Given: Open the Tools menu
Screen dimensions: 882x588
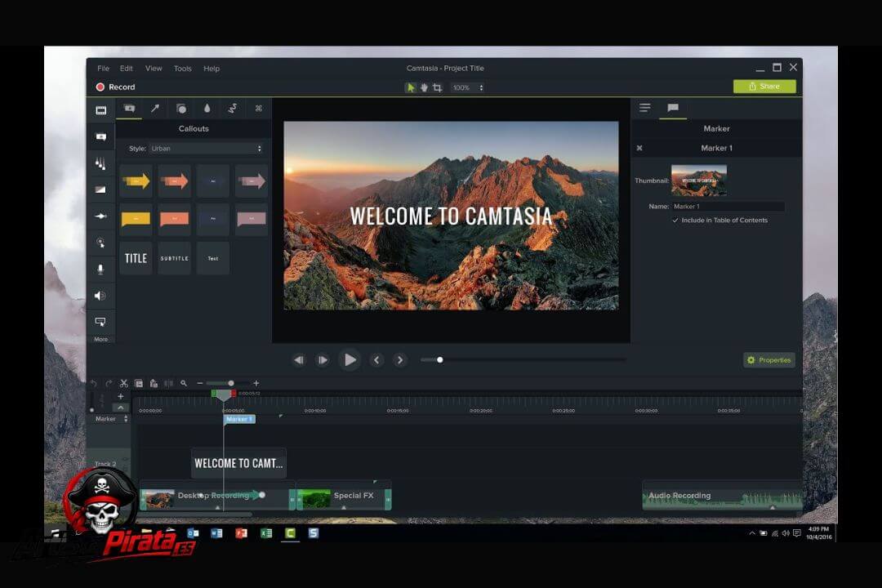Looking at the screenshot, I should point(182,68).
